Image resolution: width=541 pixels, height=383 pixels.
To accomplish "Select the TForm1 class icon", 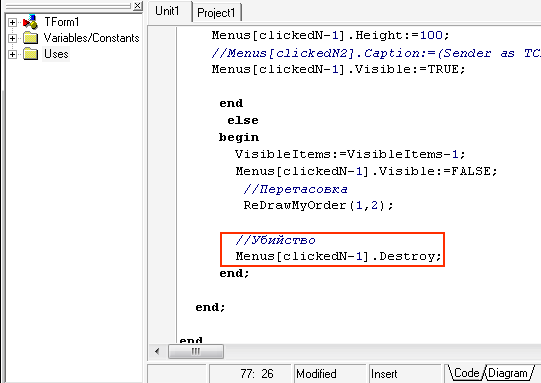I will click(x=30, y=22).
